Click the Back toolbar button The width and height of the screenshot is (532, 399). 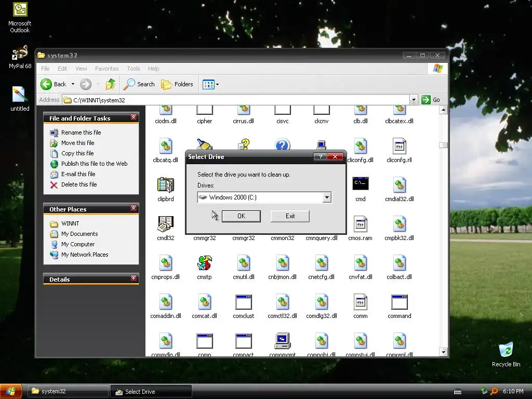coord(54,84)
